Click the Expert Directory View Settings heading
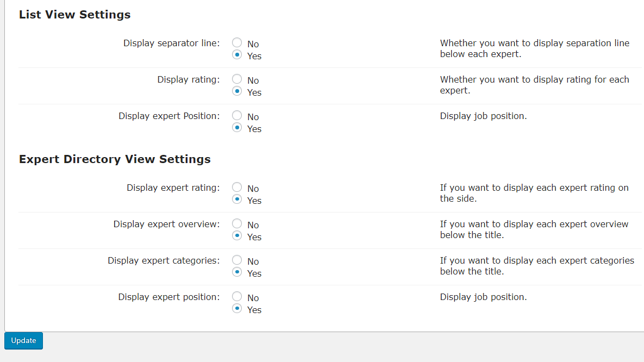Viewport: 644px width, 362px height. tap(115, 159)
